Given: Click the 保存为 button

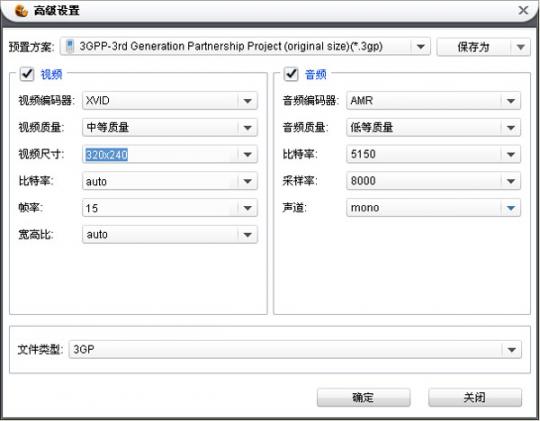Looking at the screenshot, I should [474, 47].
